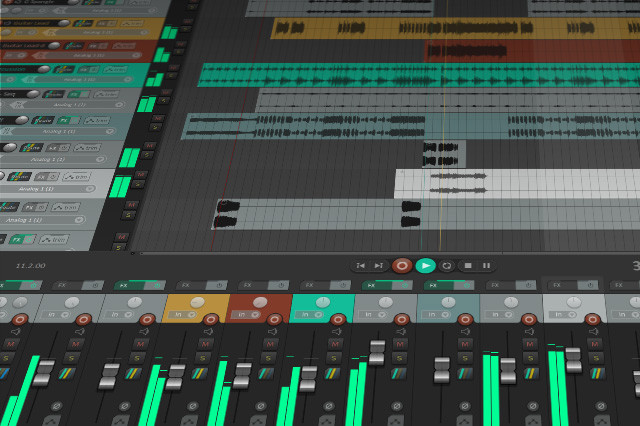This screenshot has width=640, height=426.
Task: Arm recording on the yellow mixer channel
Action: [210, 318]
